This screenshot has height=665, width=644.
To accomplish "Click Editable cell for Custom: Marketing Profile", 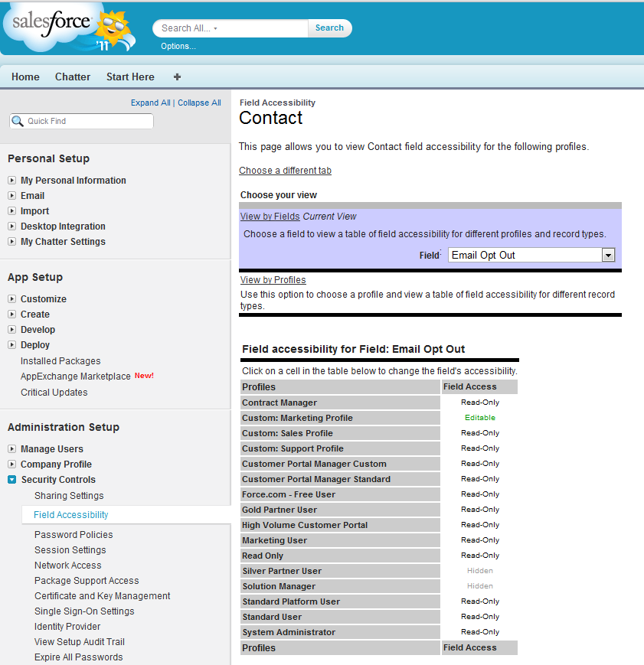I will click(x=479, y=418).
